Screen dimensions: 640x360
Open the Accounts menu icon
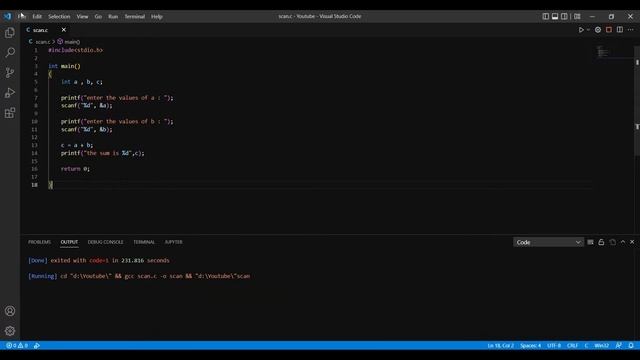point(10,311)
